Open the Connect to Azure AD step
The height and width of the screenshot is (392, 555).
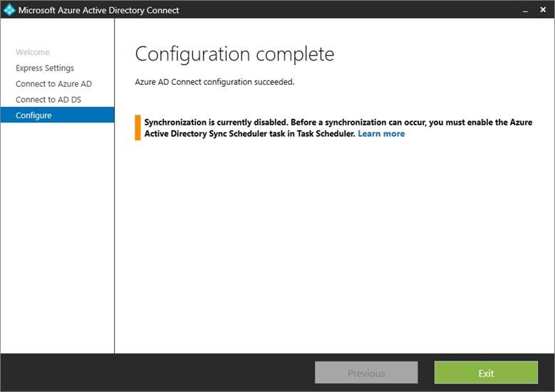tap(54, 84)
